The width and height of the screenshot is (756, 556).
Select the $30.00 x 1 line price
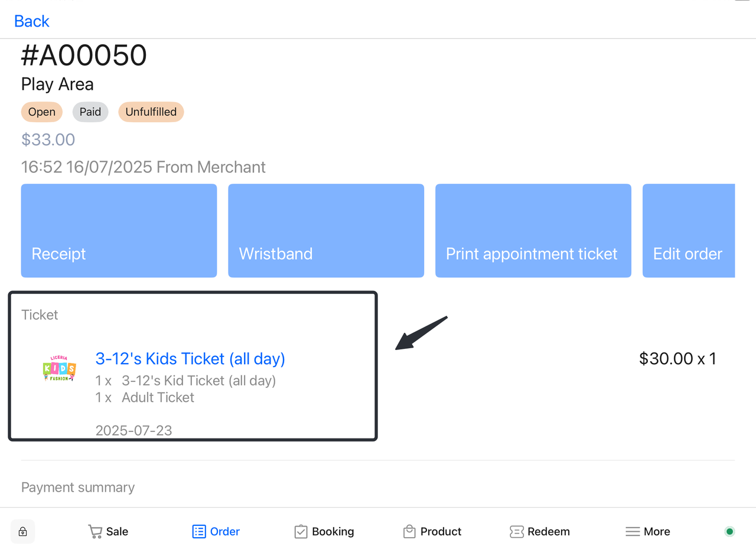pos(677,358)
